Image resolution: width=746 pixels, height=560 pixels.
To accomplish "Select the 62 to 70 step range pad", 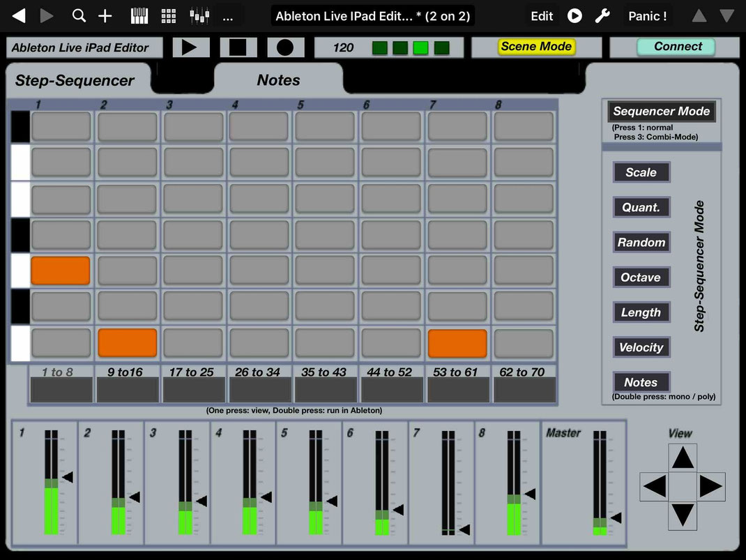I will click(x=524, y=390).
